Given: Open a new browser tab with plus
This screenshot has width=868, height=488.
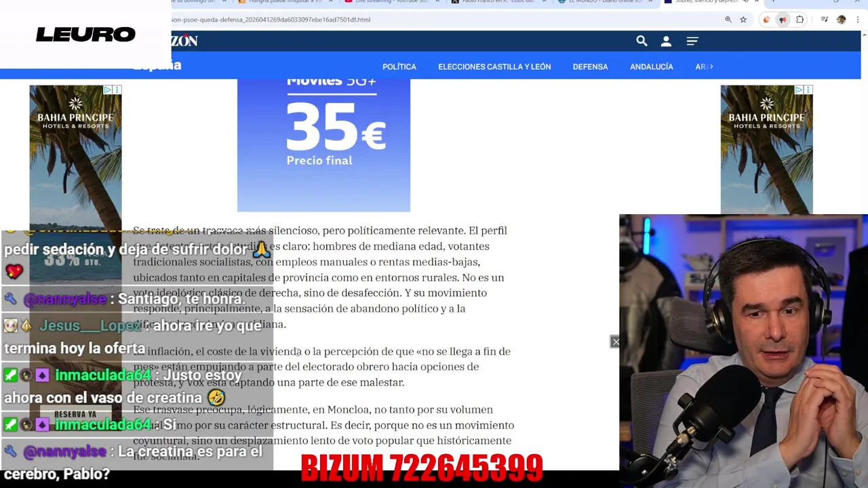Looking at the screenshot, I should pyautogui.click(x=772, y=2).
